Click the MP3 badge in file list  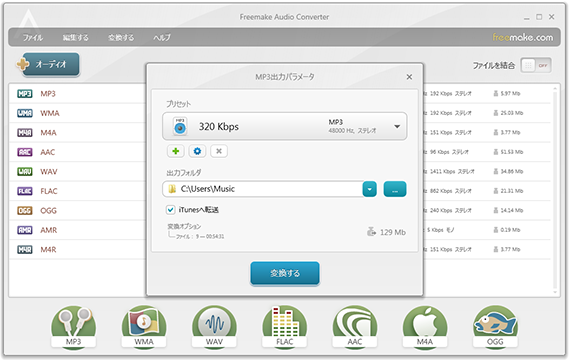25,94
